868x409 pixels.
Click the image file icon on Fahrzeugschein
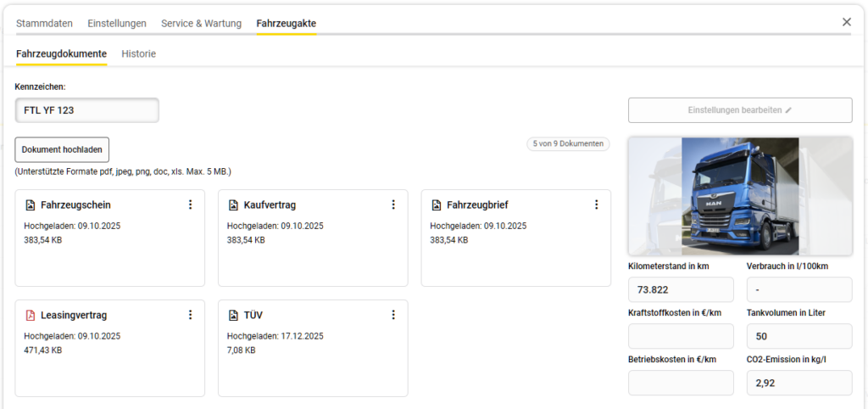click(30, 205)
